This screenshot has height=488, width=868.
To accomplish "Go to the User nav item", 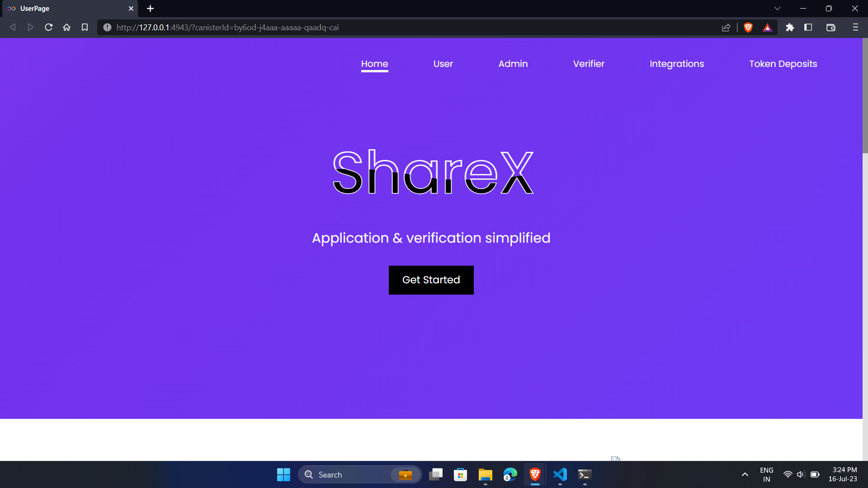I will tap(443, 64).
